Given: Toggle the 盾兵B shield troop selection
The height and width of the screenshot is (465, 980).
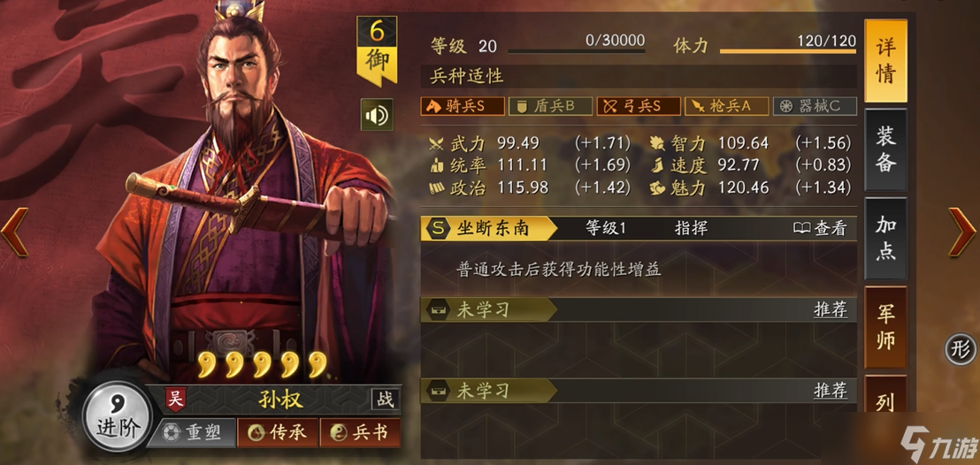Looking at the screenshot, I should 550,106.
